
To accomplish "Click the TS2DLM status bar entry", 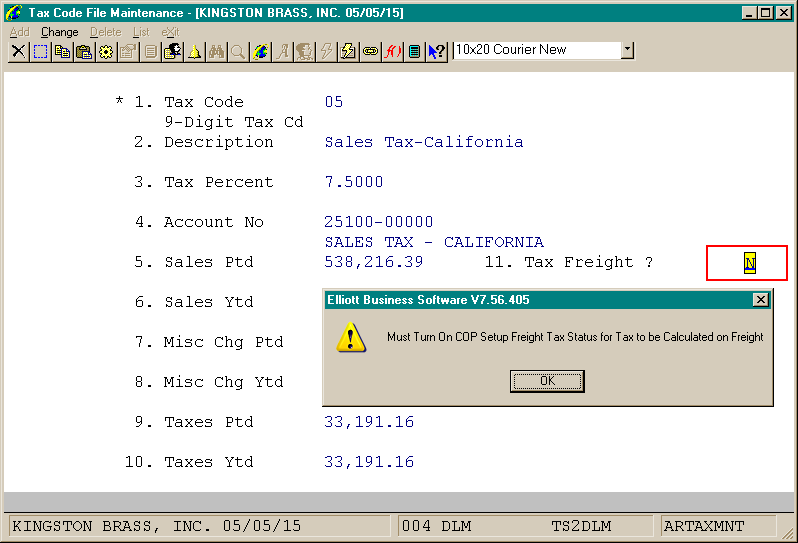I will [581, 526].
